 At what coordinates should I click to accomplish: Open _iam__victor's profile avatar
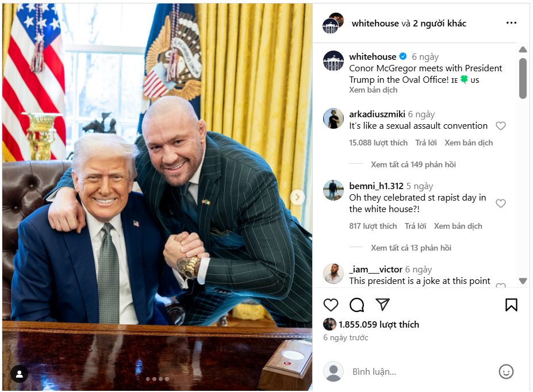click(333, 274)
